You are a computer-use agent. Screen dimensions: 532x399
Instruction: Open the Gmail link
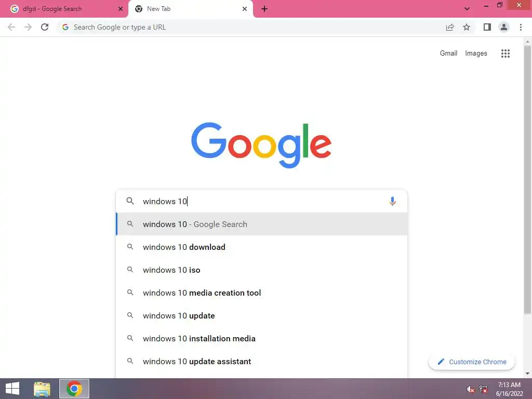pyautogui.click(x=448, y=54)
